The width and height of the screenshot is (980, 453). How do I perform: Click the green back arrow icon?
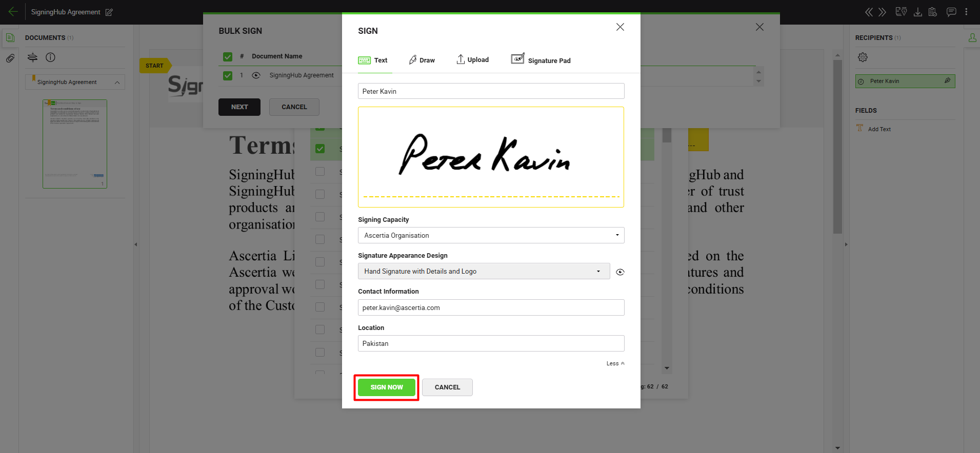[13, 12]
